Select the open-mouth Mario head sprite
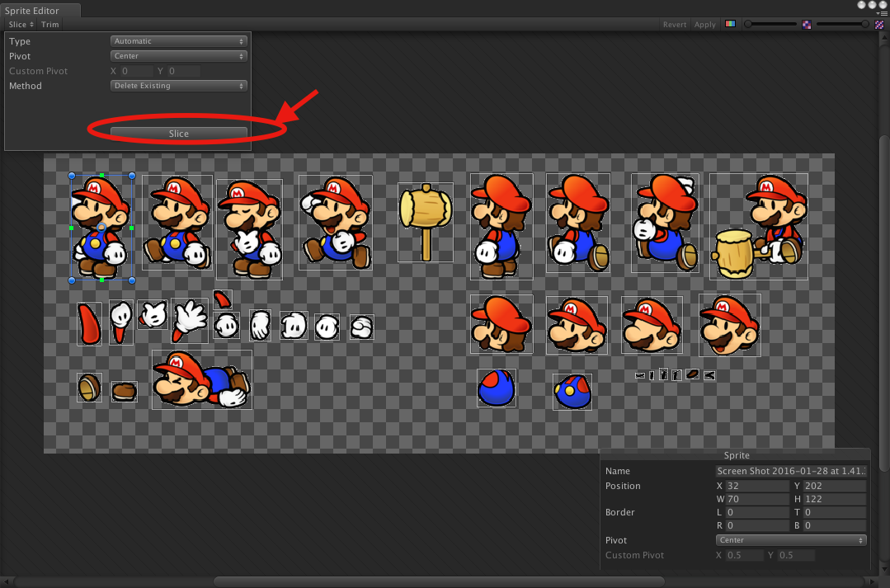890x588 pixels. click(x=729, y=325)
